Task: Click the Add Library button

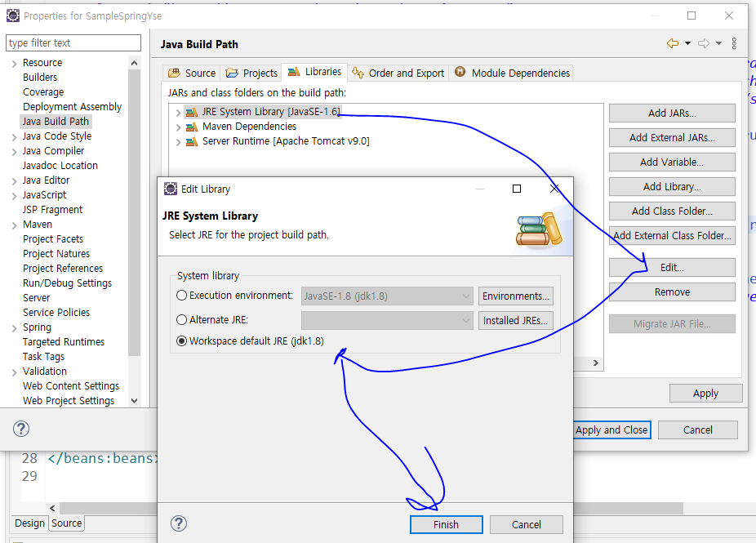Action: pos(672,187)
